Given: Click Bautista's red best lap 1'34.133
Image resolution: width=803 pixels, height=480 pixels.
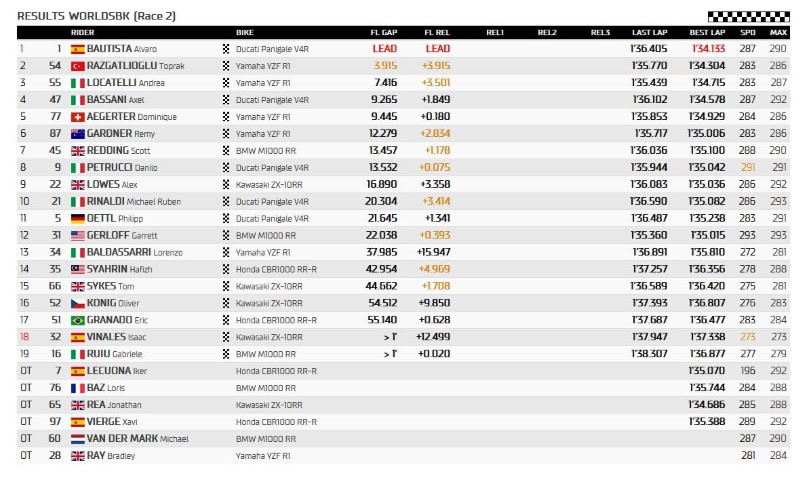Looking at the screenshot, I should coord(708,49).
